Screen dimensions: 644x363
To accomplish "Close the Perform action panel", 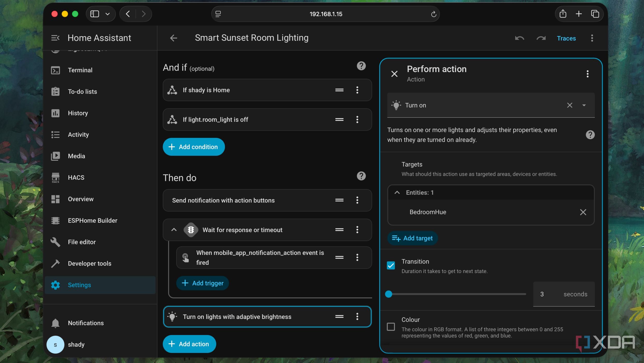I will 394,74.
